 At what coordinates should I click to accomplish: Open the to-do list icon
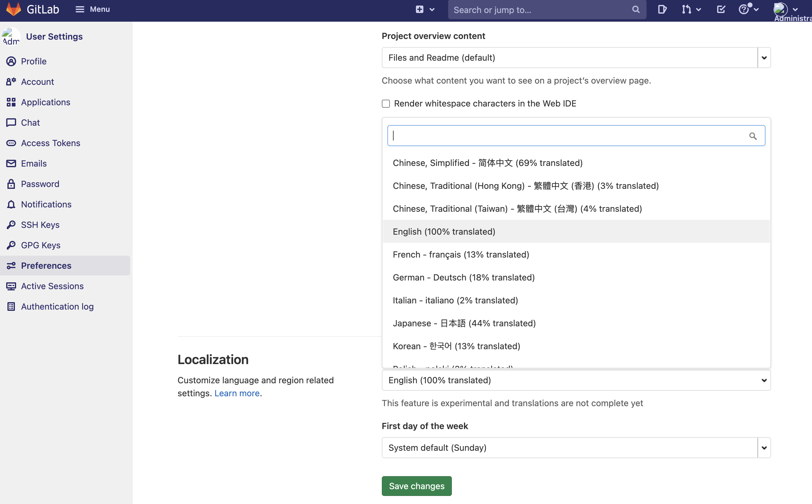click(721, 9)
